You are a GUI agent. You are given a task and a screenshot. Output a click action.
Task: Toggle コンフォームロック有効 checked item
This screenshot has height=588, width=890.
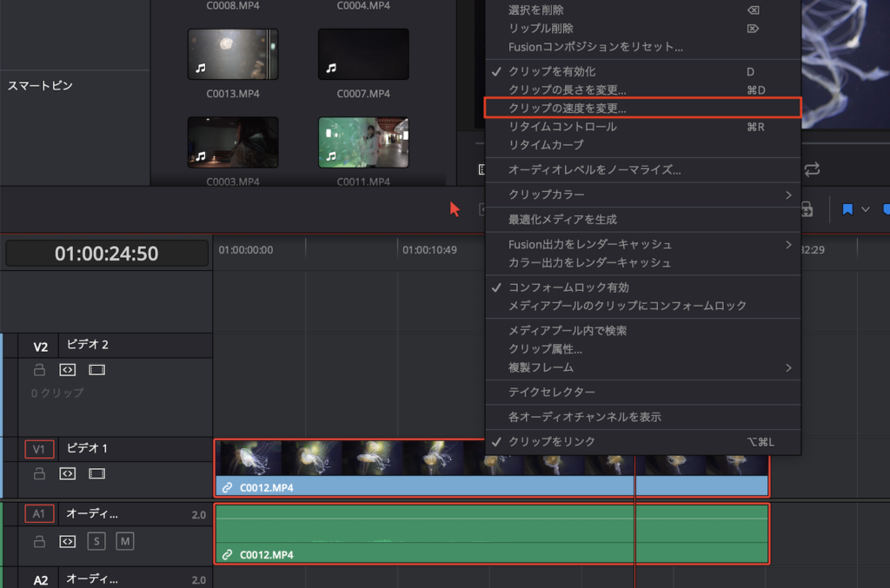coord(642,287)
